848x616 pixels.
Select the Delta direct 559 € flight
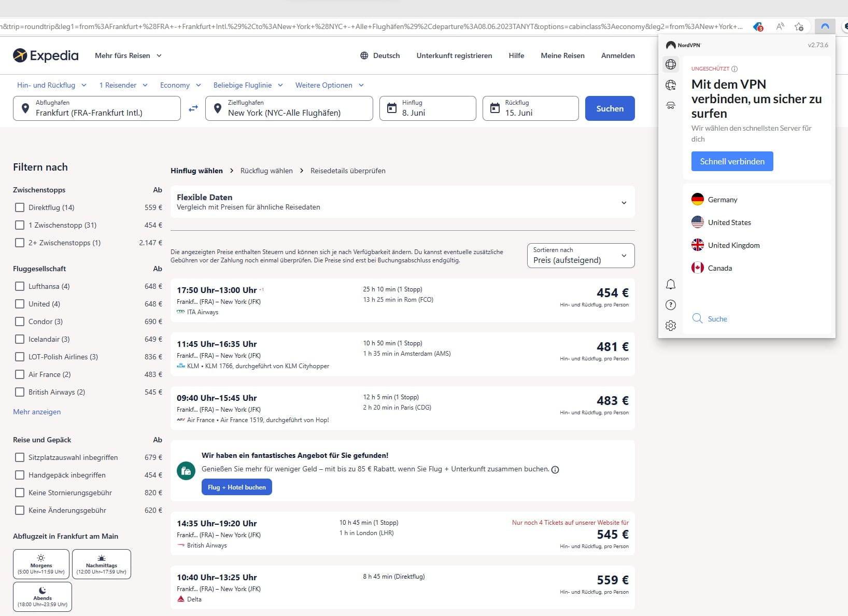tap(403, 587)
